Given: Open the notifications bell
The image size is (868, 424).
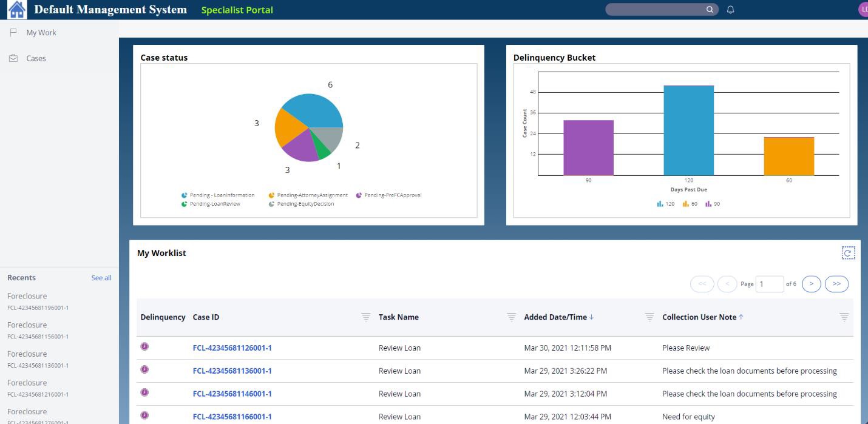Looking at the screenshot, I should [730, 10].
